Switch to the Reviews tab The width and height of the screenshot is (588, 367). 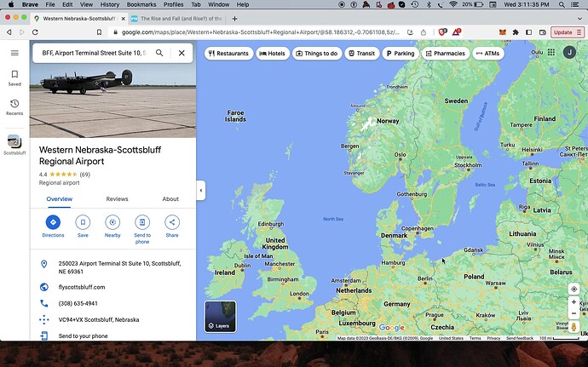117,199
